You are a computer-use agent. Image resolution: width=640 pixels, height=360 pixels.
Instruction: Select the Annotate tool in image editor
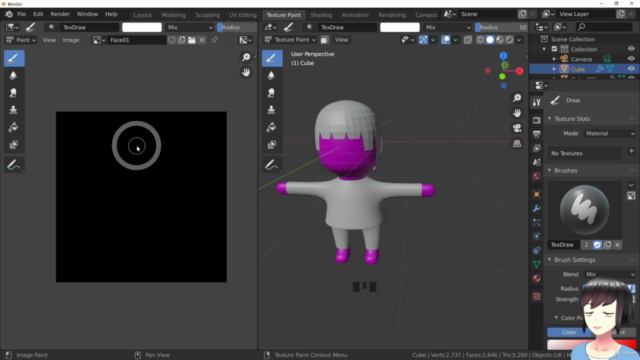point(13,165)
